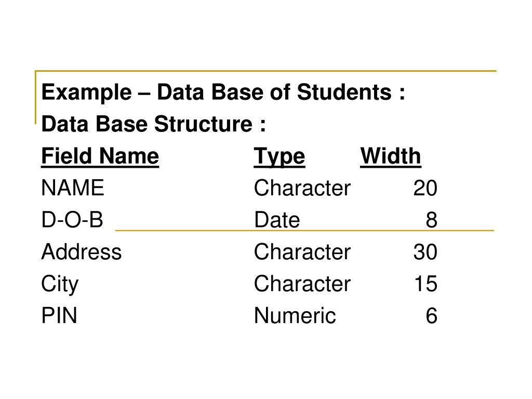Screen dimensions: 532x399
Task: Click the Character type in City row
Action: [302, 284]
